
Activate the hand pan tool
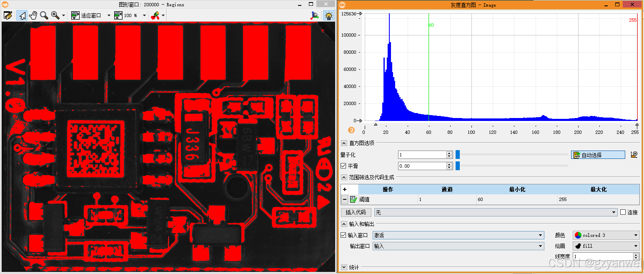pyautogui.click(x=33, y=15)
